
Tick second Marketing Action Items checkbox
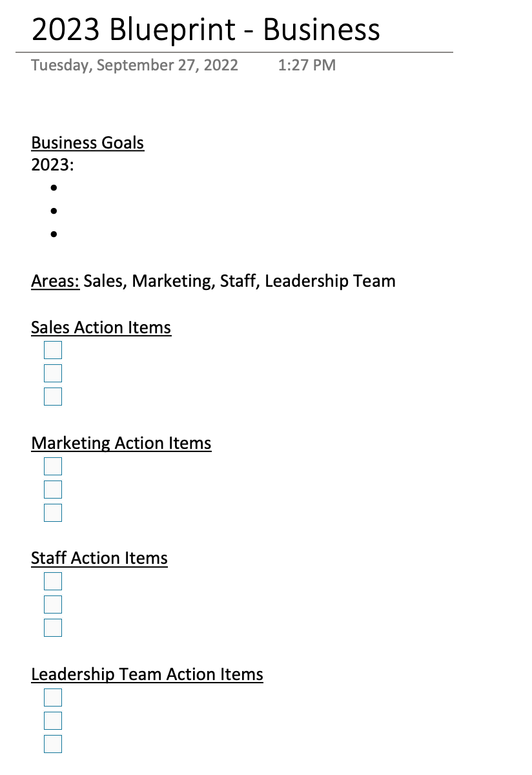click(x=53, y=490)
